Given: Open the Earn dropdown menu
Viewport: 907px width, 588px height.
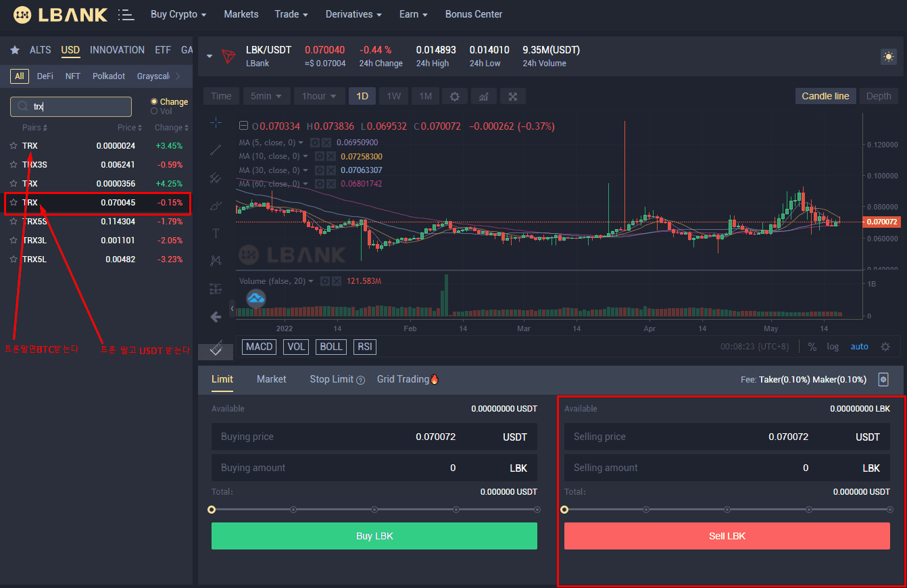Looking at the screenshot, I should click(413, 14).
